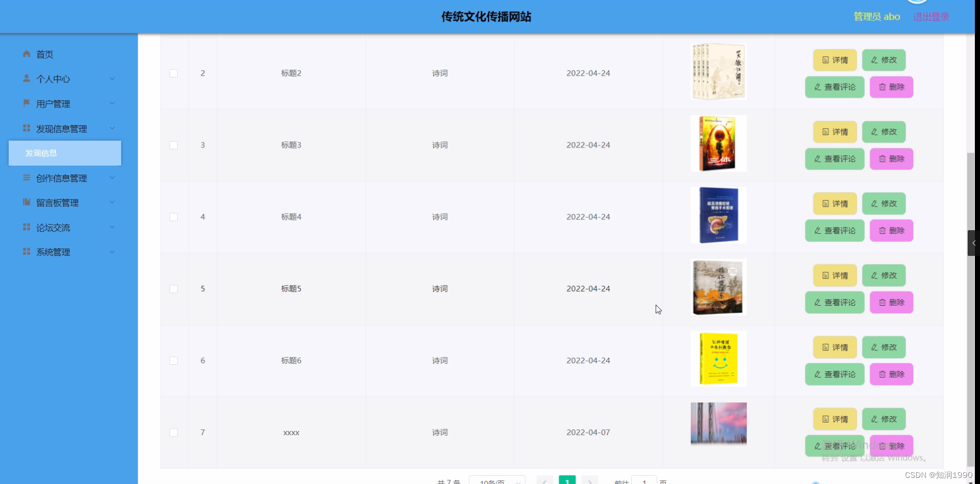Click the flag icon beside 用户管理
Viewport: 980px width, 484px height.
tap(26, 103)
